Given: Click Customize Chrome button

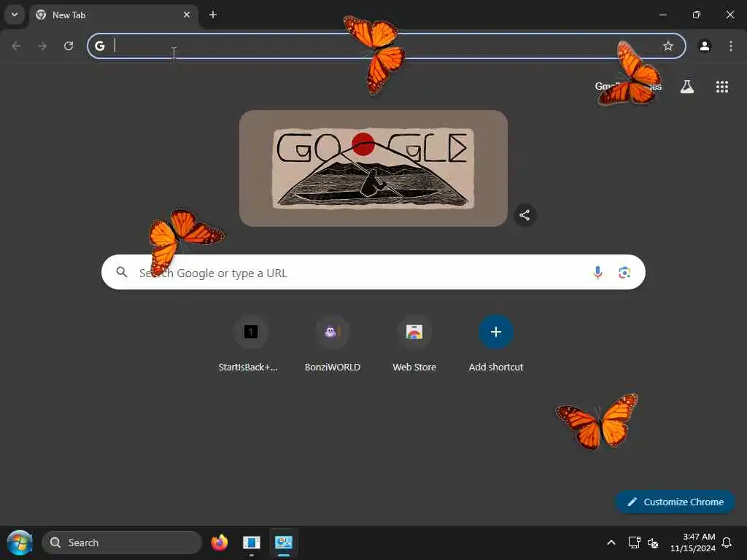Looking at the screenshot, I should click(675, 502).
